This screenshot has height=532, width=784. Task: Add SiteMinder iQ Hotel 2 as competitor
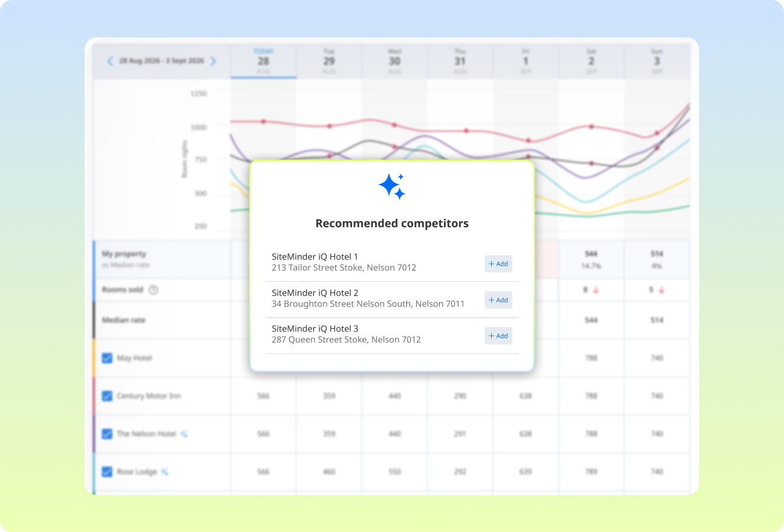(498, 300)
